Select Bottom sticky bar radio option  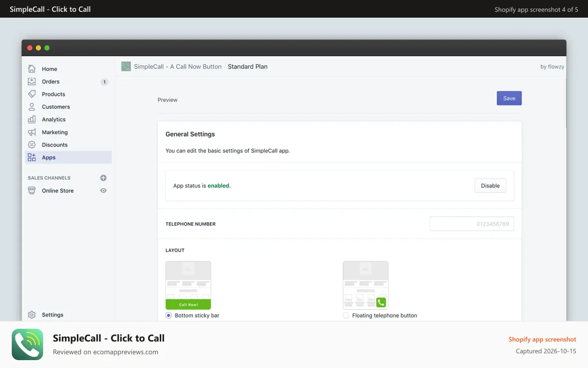169,315
